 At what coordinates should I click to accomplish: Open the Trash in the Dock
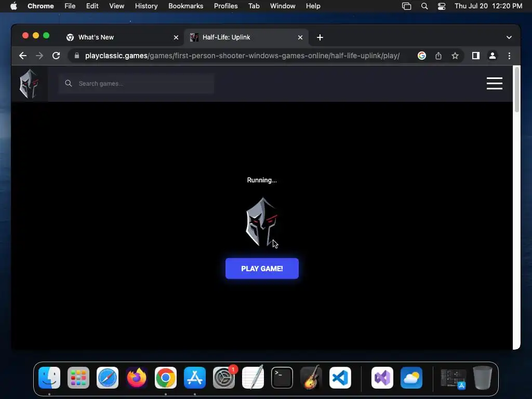coord(483,378)
